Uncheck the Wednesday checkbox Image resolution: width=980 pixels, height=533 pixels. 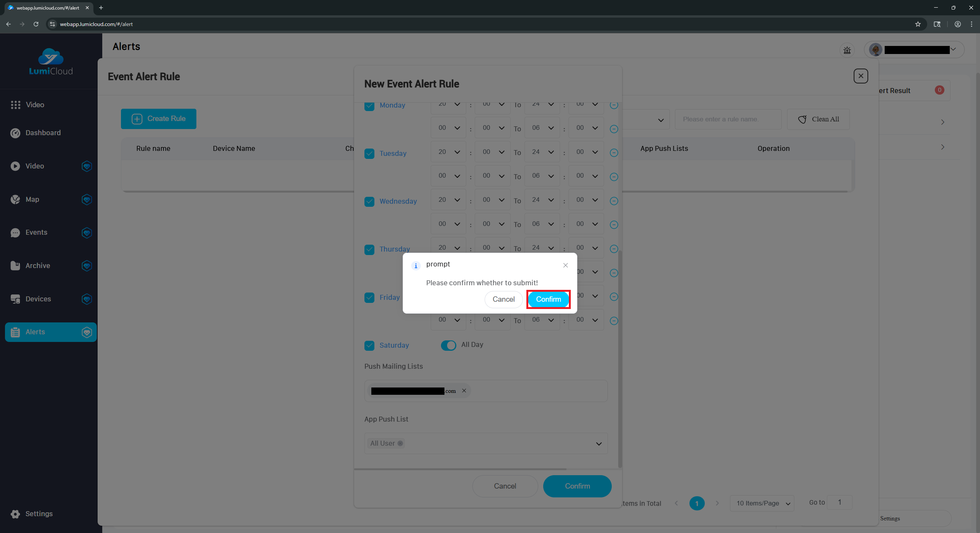(x=369, y=201)
